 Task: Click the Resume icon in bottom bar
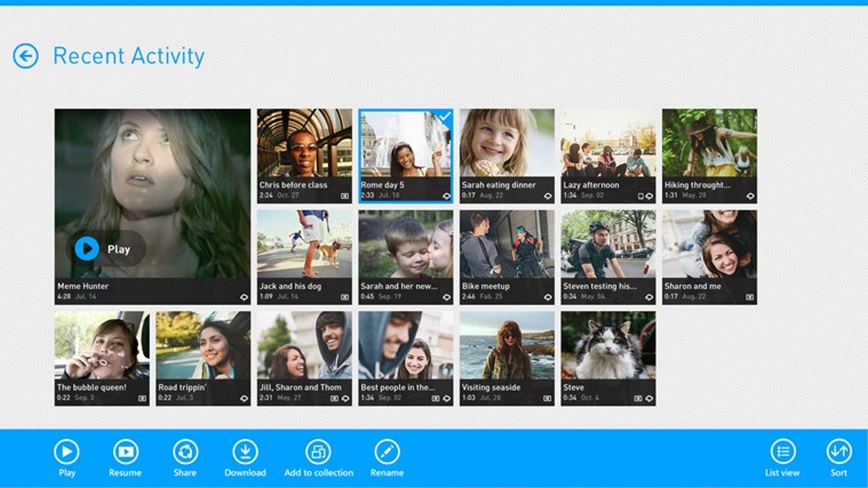pos(125,452)
